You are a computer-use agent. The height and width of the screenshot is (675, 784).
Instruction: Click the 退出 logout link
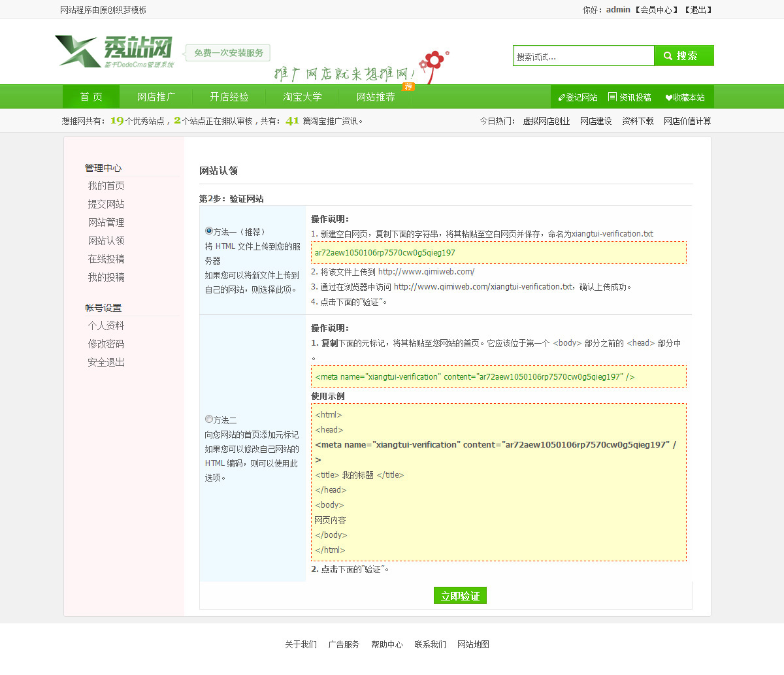pos(698,10)
